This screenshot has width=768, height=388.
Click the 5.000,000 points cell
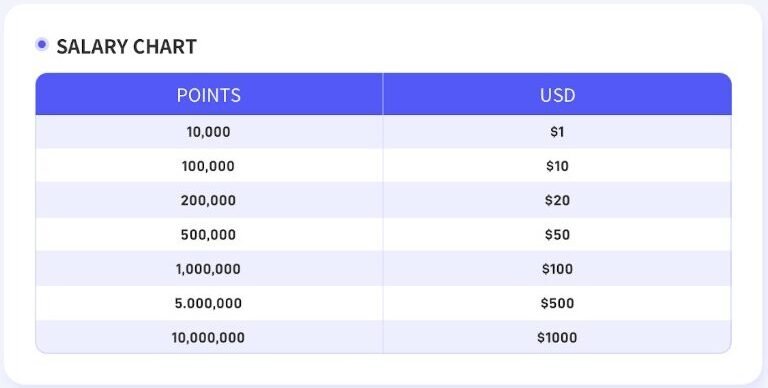pyautogui.click(x=209, y=303)
